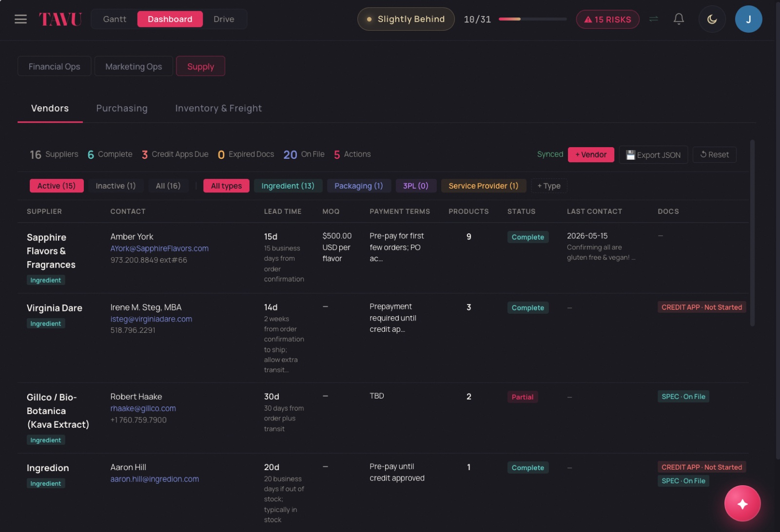The image size is (780, 532).
Task: Add a new vendor
Action: click(x=591, y=154)
